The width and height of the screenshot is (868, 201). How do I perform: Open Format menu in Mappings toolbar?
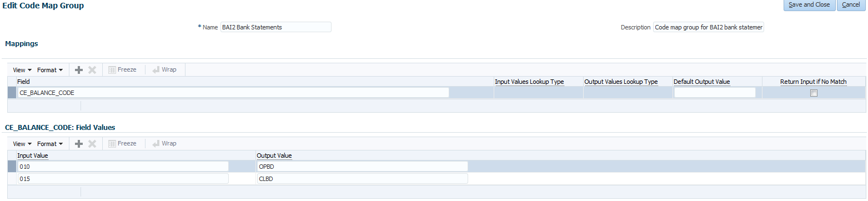click(x=50, y=70)
